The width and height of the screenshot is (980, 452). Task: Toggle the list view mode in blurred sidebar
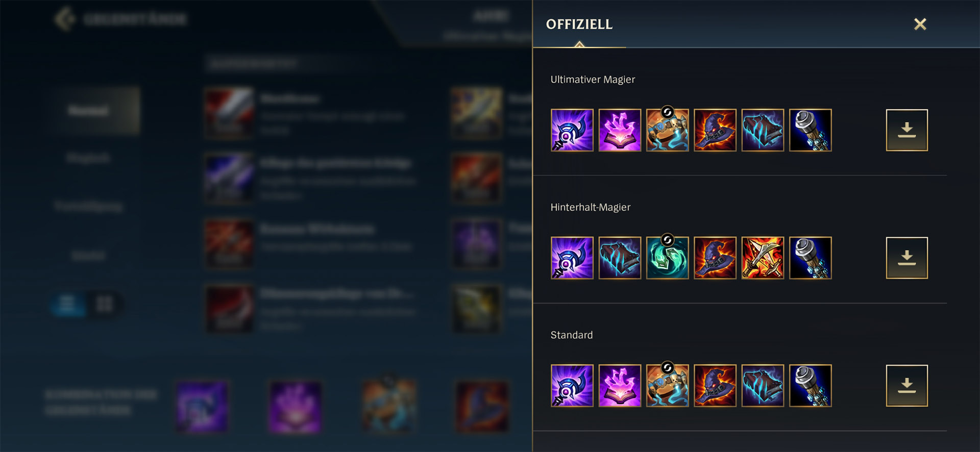click(x=67, y=304)
